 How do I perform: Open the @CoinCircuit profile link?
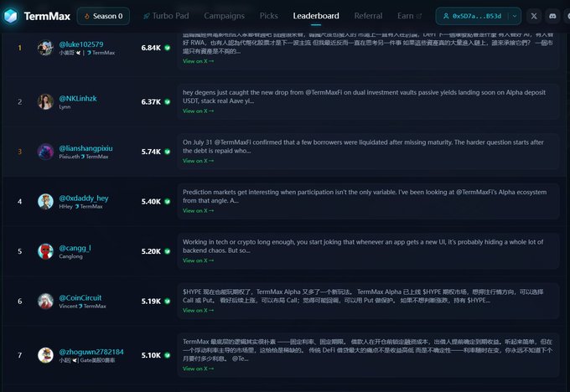pyautogui.click(x=80, y=297)
